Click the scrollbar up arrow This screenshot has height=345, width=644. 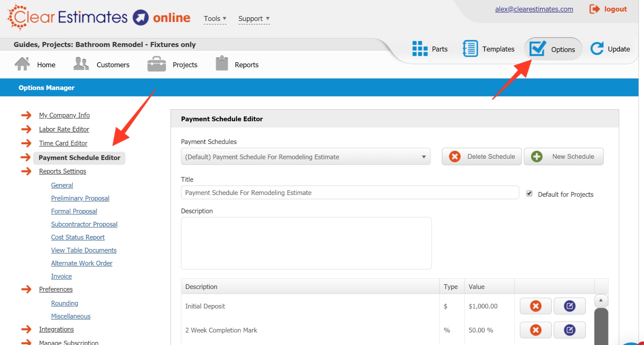pyautogui.click(x=602, y=300)
